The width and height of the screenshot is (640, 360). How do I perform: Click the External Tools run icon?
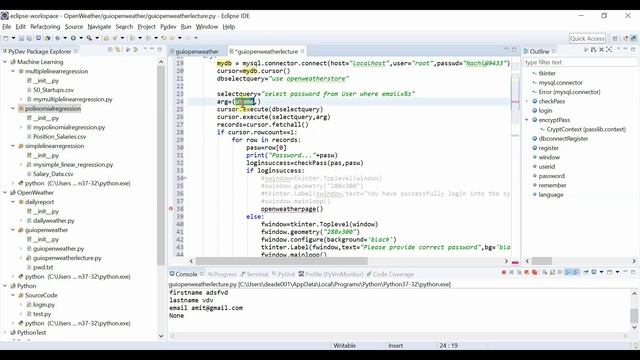(89, 38)
